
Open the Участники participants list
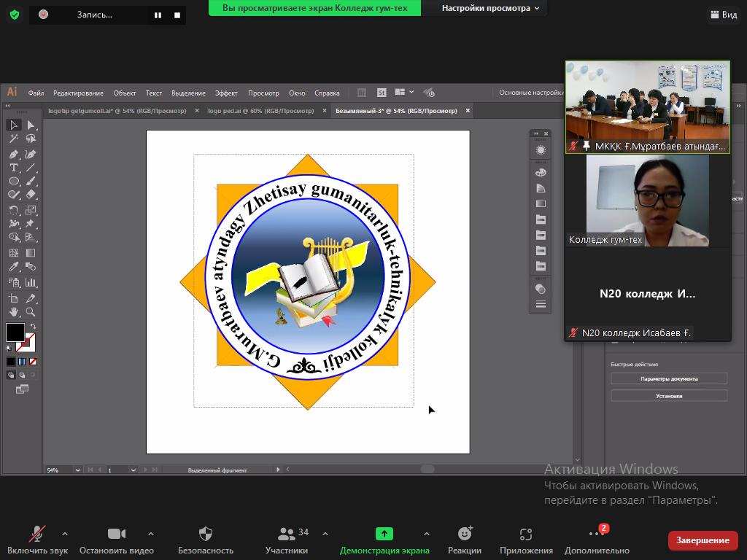pos(287,540)
